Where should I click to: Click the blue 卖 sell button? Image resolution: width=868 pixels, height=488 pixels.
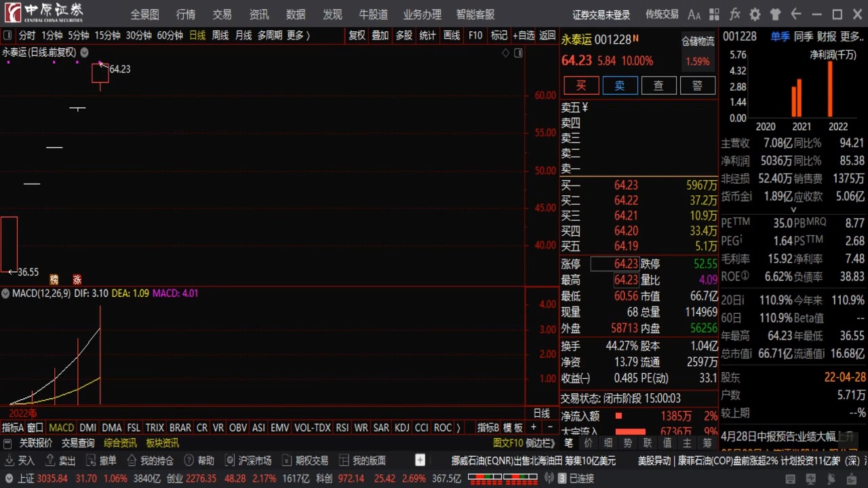[620, 85]
